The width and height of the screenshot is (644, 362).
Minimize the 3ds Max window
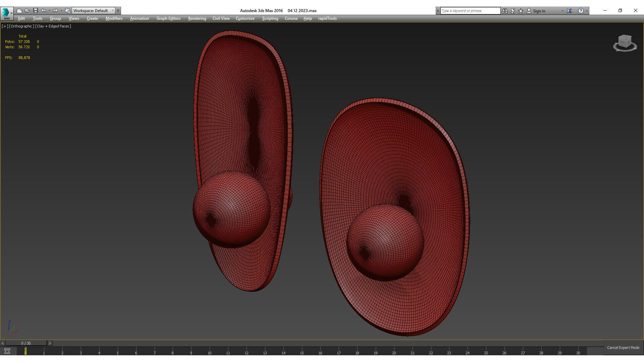coord(605,10)
